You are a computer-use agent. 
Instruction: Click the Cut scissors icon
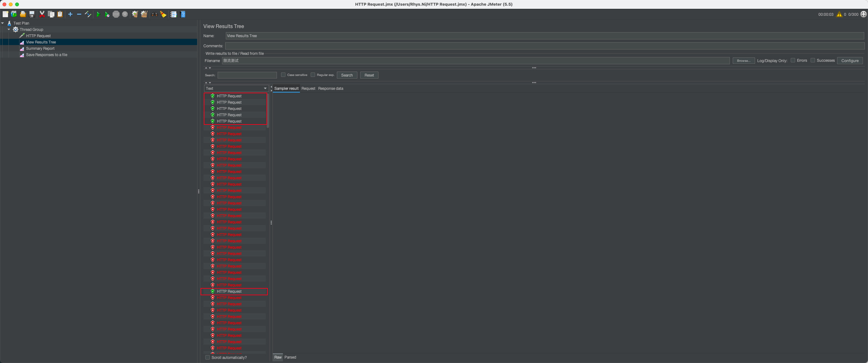coord(42,14)
